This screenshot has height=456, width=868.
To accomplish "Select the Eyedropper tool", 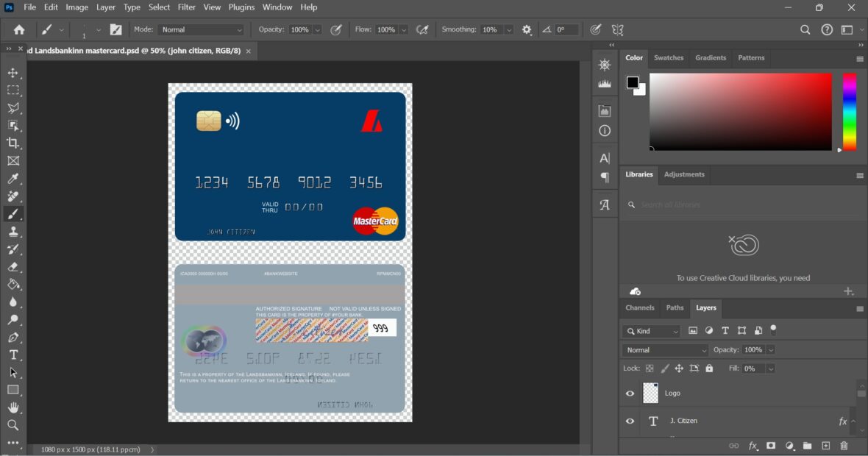I will click(x=13, y=179).
